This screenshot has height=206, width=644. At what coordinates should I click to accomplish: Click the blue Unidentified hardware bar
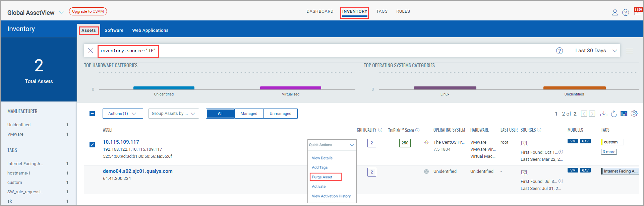164,88
